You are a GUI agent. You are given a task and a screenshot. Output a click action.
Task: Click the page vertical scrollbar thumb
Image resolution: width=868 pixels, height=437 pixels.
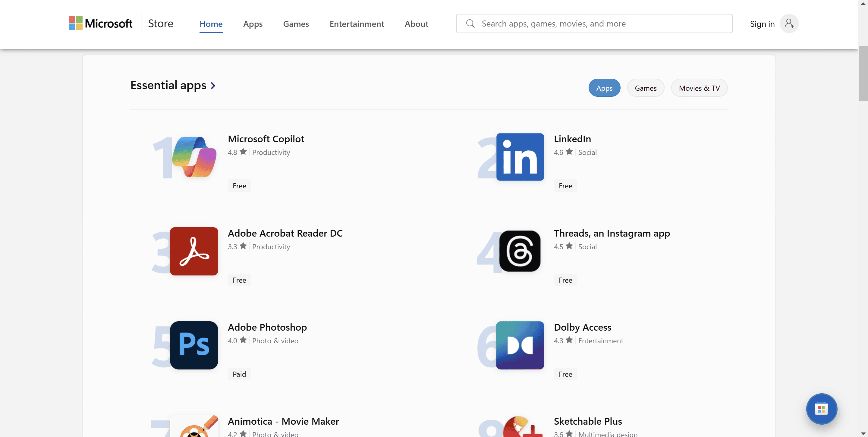[863, 74]
